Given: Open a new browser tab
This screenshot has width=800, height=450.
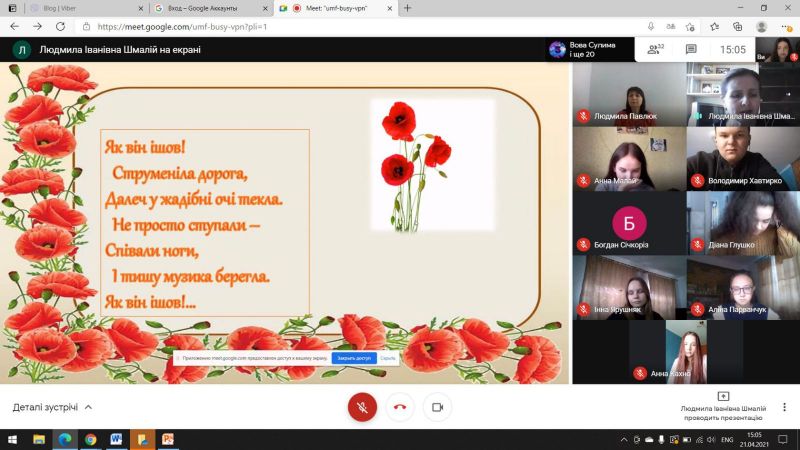Looking at the screenshot, I should coord(408,8).
